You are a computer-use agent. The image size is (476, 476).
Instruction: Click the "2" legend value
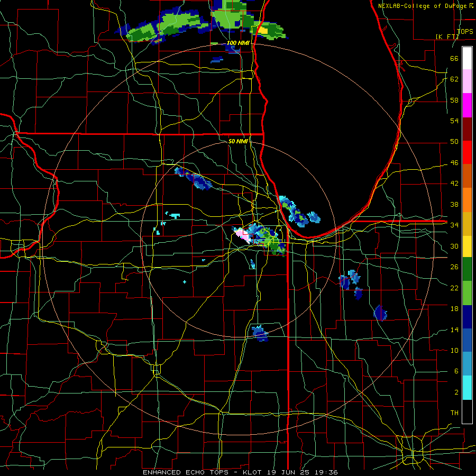tap(456, 392)
